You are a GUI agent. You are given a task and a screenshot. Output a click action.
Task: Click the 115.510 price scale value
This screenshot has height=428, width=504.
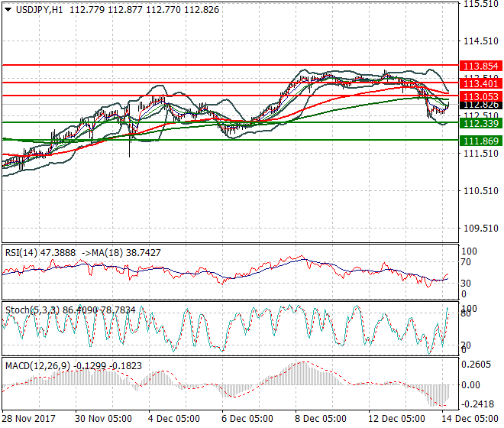coord(481,4)
